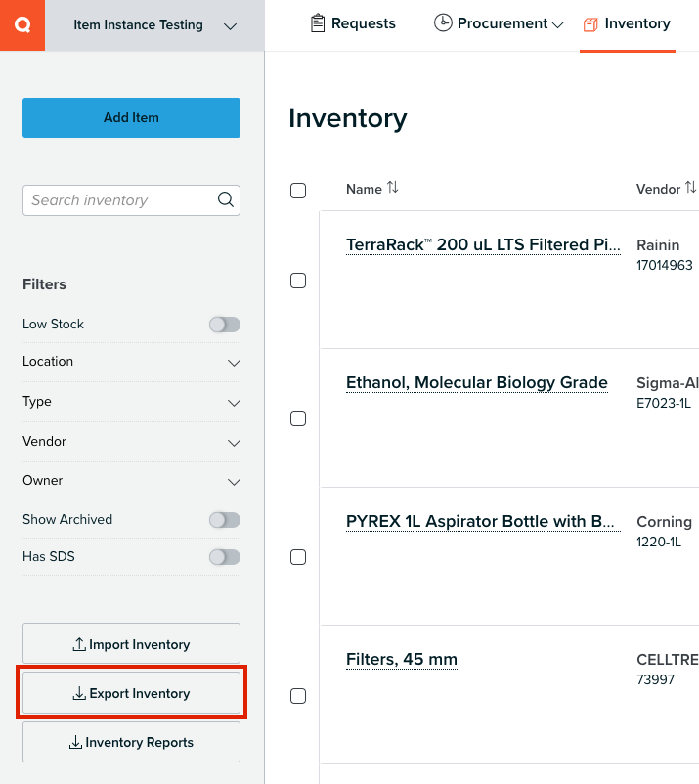Click catalog number 17014963
This screenshot has width=699, height=784.
[665, 266]
